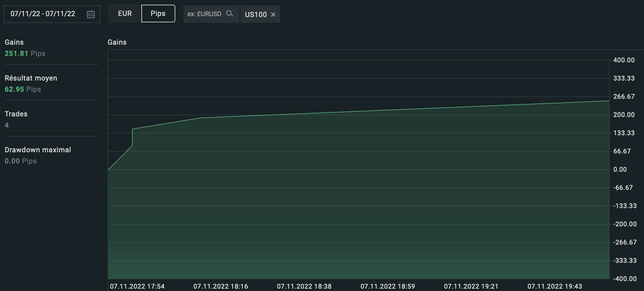
Task: Click the search magnifier icon
Action: (229, 14)
